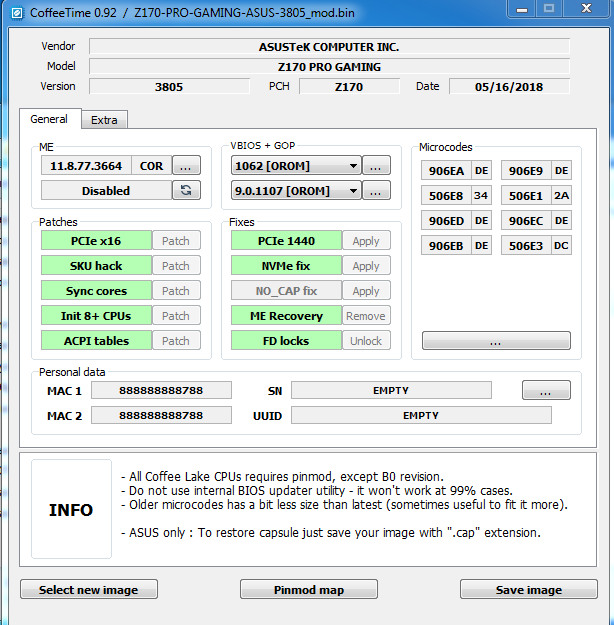This screenshot has height=625, width=614.
Task: Select the General tab
Action: pos(49,119)
